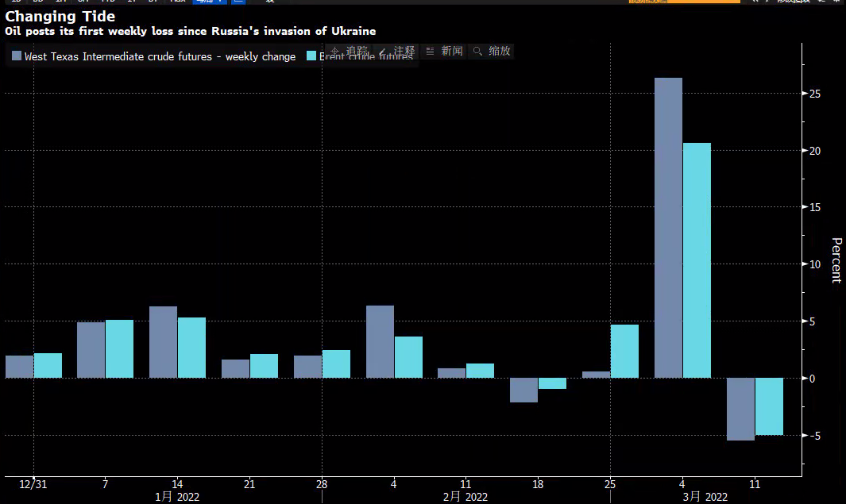Viewport: 846px width, 504px height.
Task: Activate the 追踪 crosshair tracking tool
Action: pyautogui.click(x=349, y=51)
